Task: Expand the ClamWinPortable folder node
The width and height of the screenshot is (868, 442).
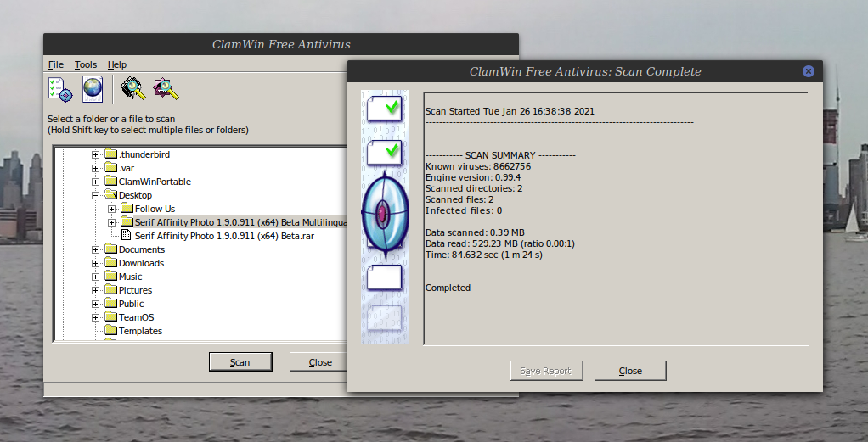Action: point(95,182)
